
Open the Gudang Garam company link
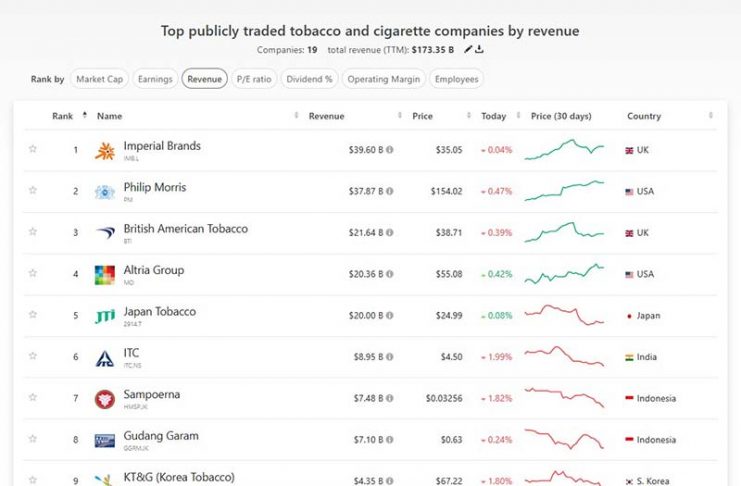click(160, 436)
